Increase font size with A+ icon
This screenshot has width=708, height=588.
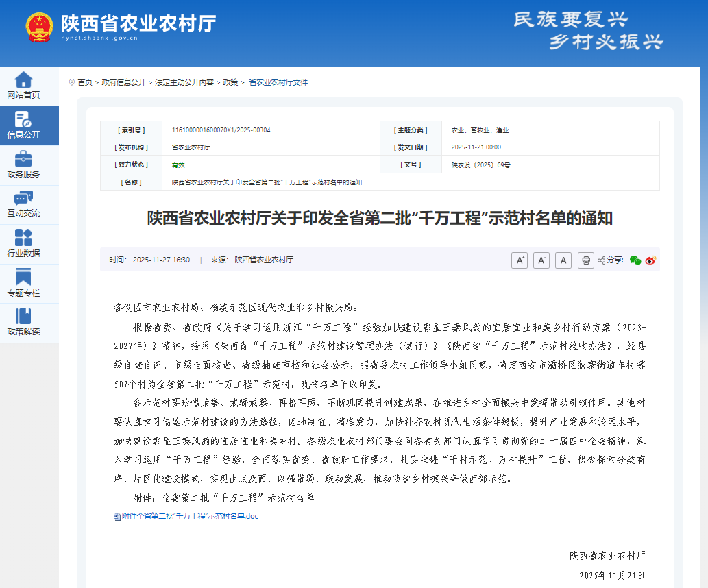point(520,260)
